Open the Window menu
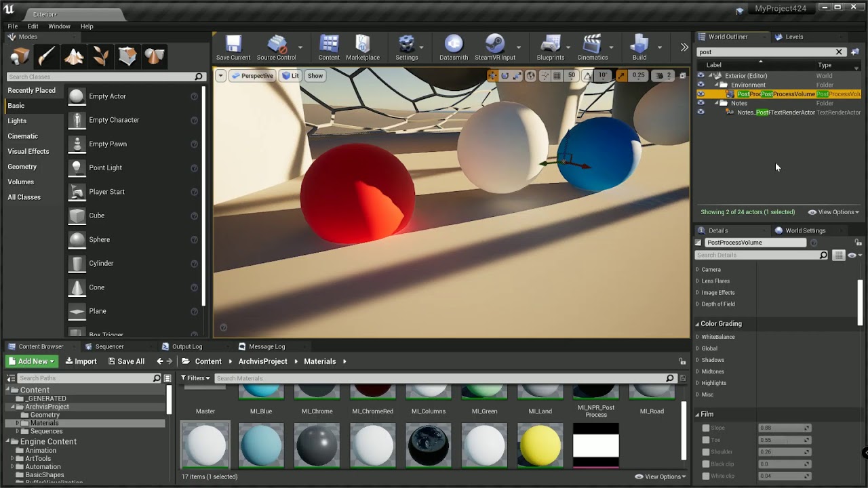This screenshot has height=488, width=868. coord(59,26)
